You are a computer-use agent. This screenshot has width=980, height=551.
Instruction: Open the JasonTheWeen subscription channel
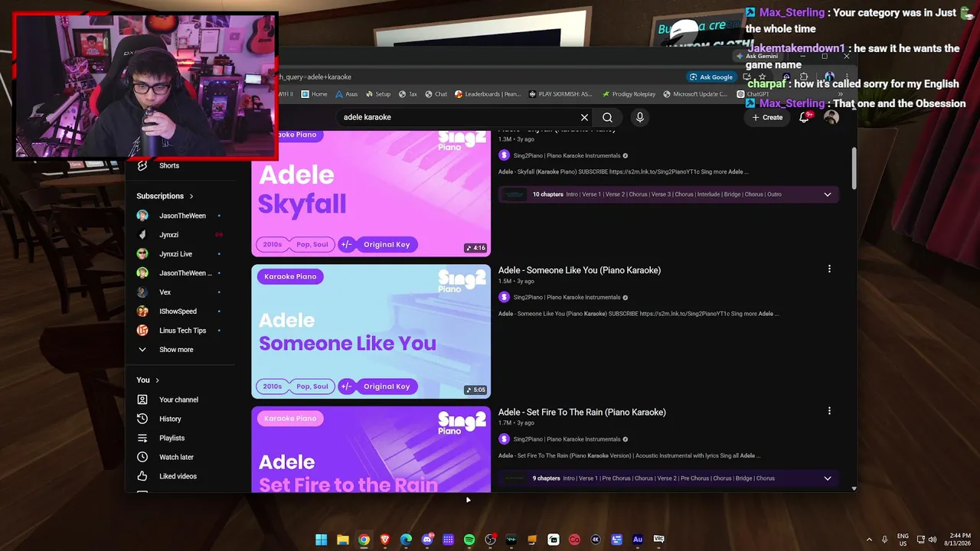pos(182,216)
